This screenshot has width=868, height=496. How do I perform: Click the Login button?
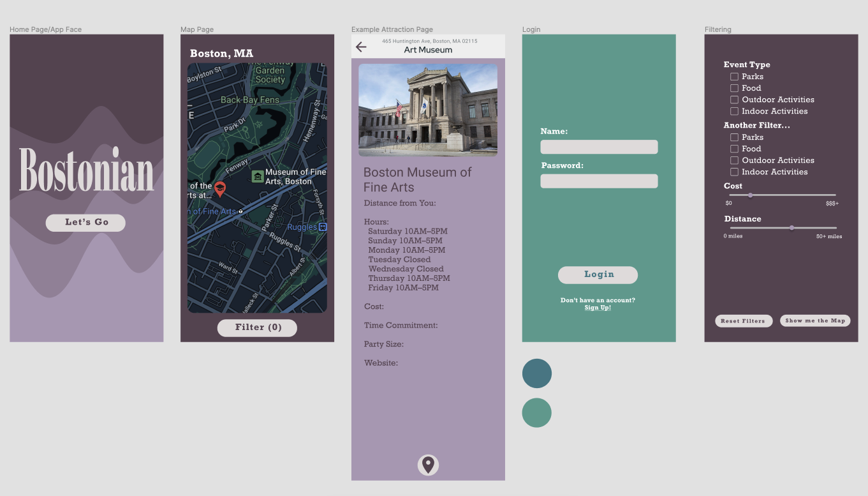point(598,274)
